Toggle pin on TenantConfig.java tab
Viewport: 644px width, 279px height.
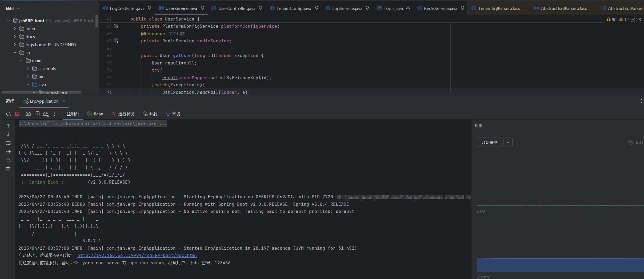tap(316, 8)
